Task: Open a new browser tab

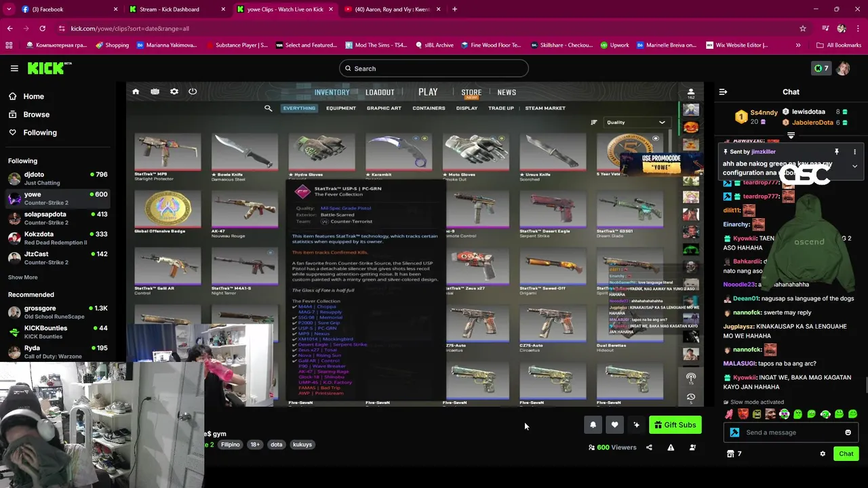Action: [x=454, y=9]
